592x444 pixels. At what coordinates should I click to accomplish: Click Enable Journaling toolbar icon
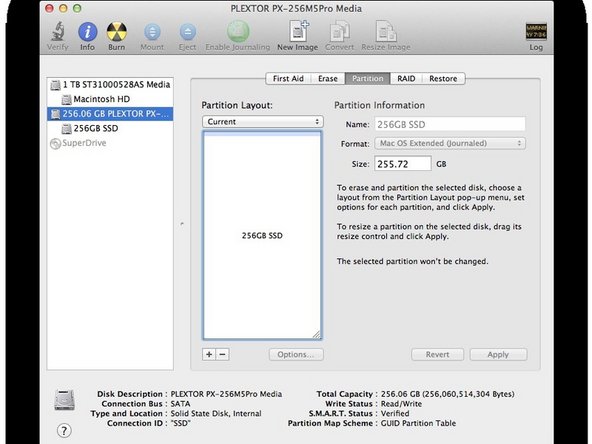point(238,31)
